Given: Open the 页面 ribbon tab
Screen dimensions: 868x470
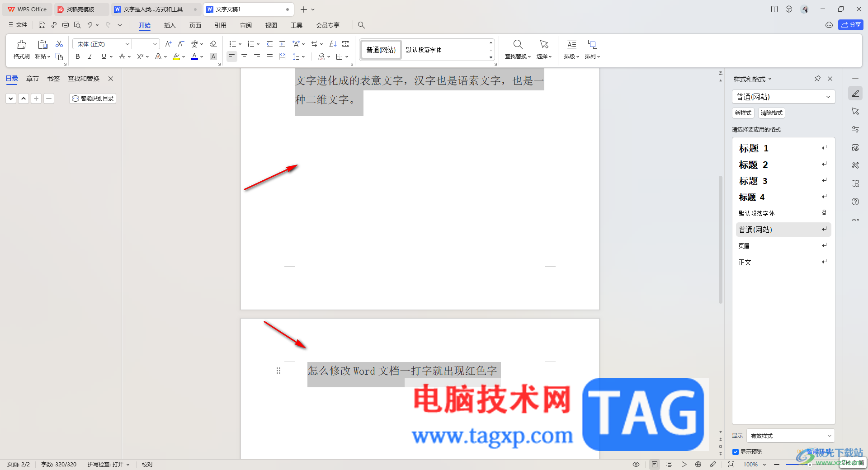Looking at the screenshot, I should [x=195, y=25].
